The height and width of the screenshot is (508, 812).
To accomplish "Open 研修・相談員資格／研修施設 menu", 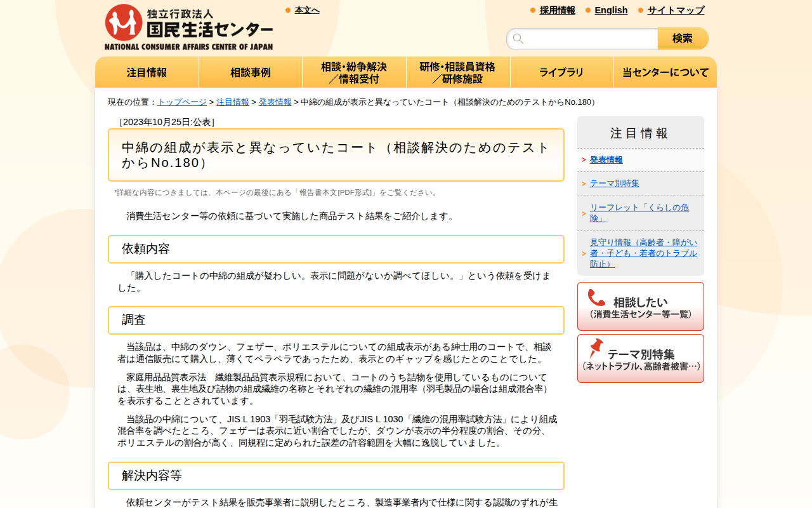I will tap(457, 72).
